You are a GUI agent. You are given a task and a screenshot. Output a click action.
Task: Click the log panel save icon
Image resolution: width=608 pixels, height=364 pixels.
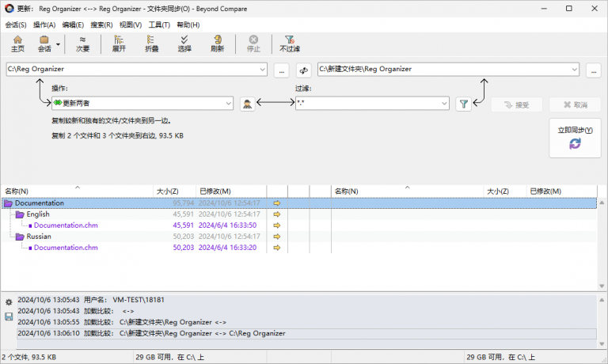point(9,317)
